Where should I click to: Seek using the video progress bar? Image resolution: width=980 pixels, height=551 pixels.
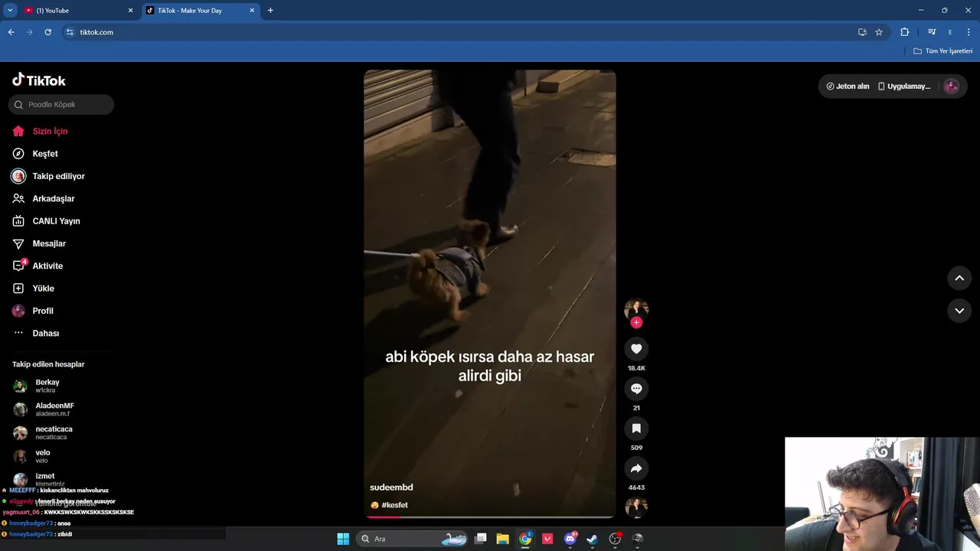click(x=490, y=517)
